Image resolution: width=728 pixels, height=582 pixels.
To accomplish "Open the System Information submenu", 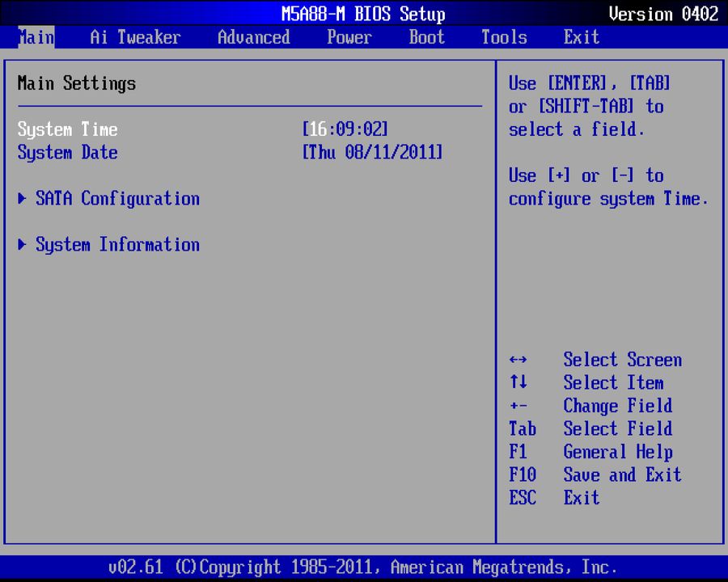I will coord(117,245).
